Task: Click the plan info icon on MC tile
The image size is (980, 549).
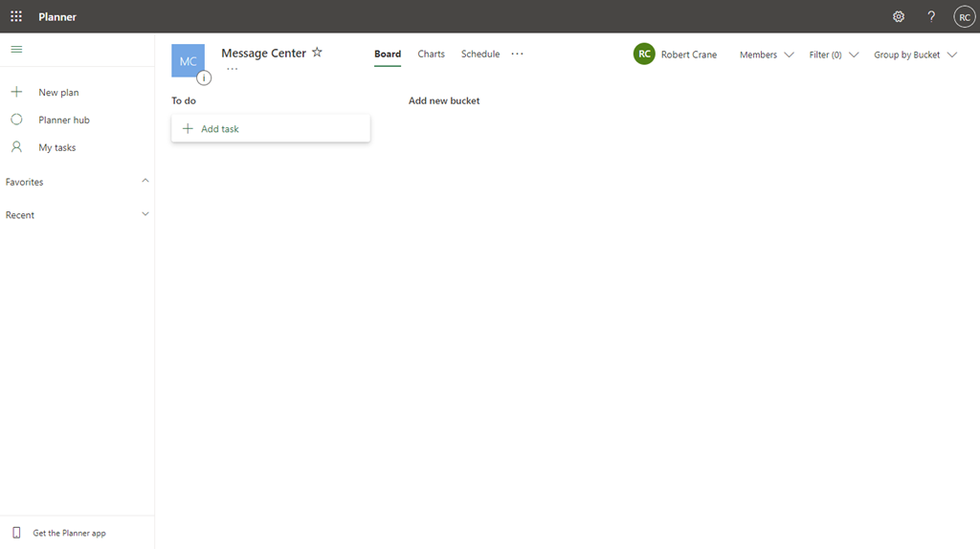Action: tap(204, 78)
